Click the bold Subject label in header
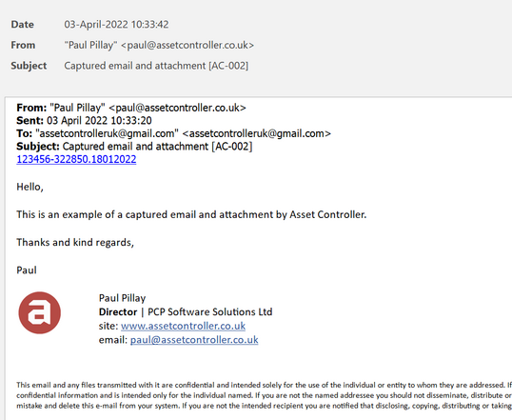512x420 pixels. 29,66
